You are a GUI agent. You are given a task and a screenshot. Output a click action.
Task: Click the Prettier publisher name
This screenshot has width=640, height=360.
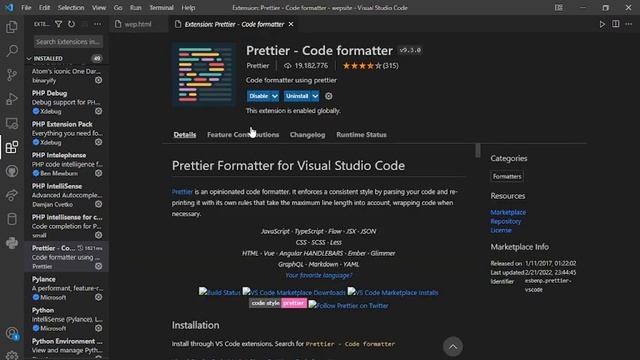tap(258, 66)
